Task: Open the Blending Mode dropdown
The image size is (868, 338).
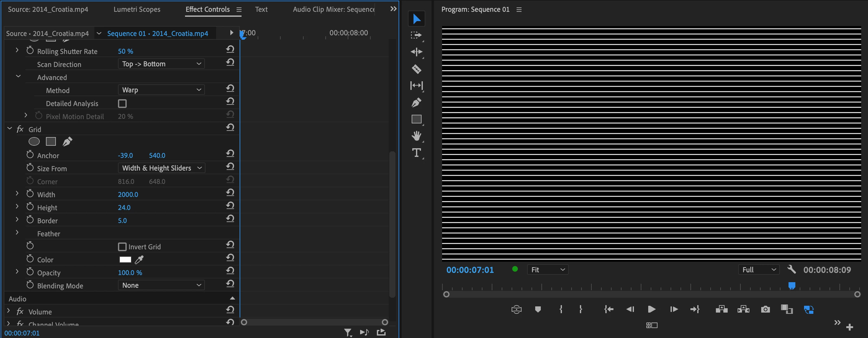Action: [x=161, y=286]
